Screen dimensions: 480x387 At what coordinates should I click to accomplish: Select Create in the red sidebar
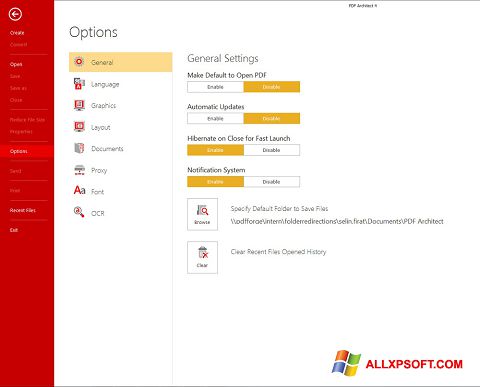click(x=17, y=33)
